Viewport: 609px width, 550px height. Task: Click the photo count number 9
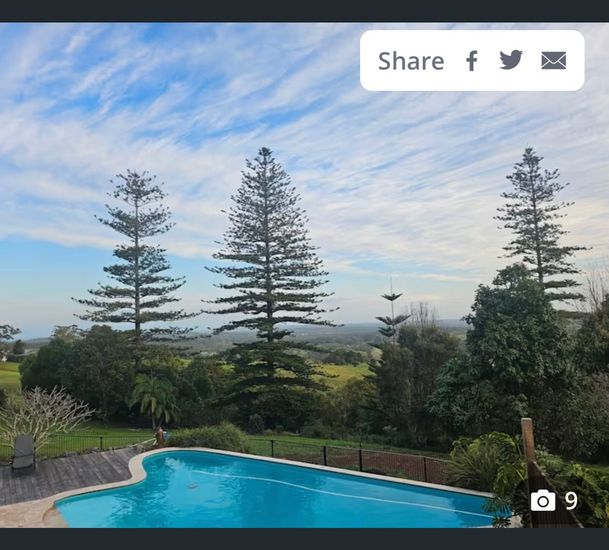(x=571, y=501)
